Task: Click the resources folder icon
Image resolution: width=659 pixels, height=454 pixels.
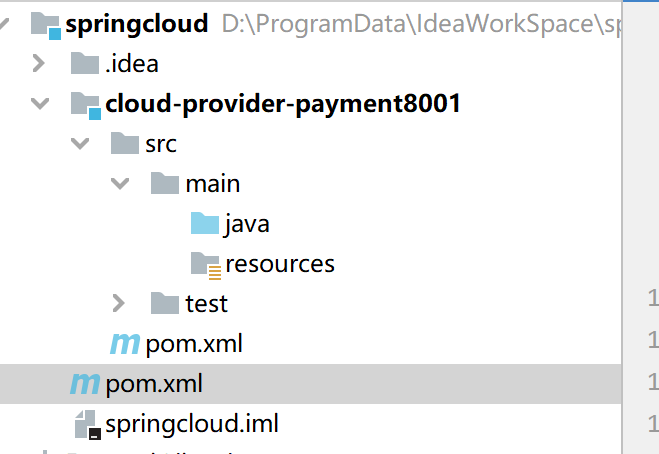Action: (x=206, y=266)
